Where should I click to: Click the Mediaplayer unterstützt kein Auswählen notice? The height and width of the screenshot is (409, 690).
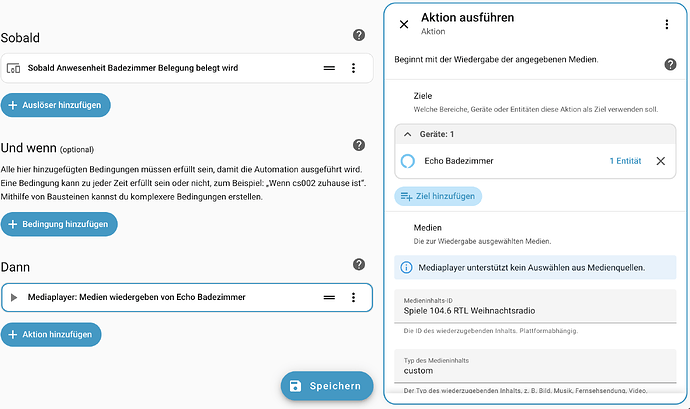(x=535, y=268)
